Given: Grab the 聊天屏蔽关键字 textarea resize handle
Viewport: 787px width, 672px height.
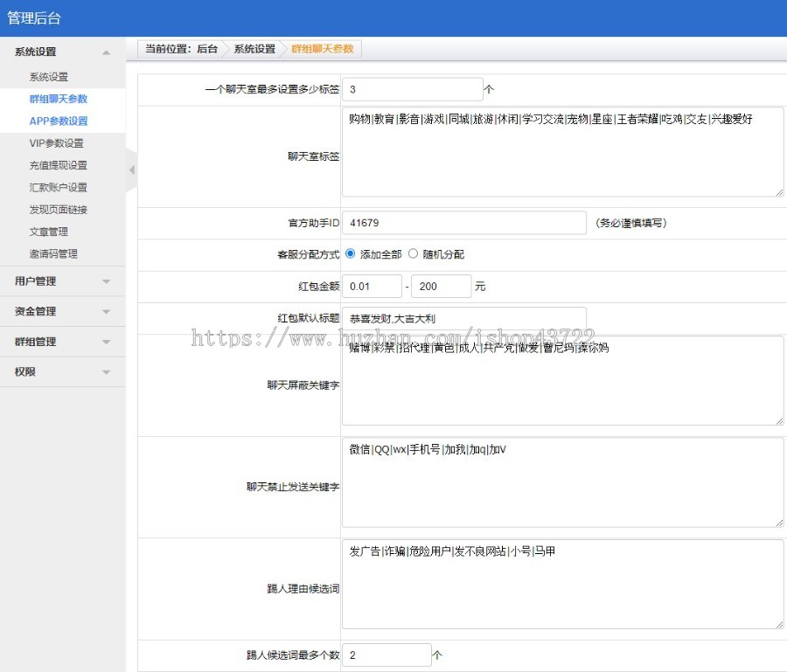Looking at the screenshot, I should (779, 422).
